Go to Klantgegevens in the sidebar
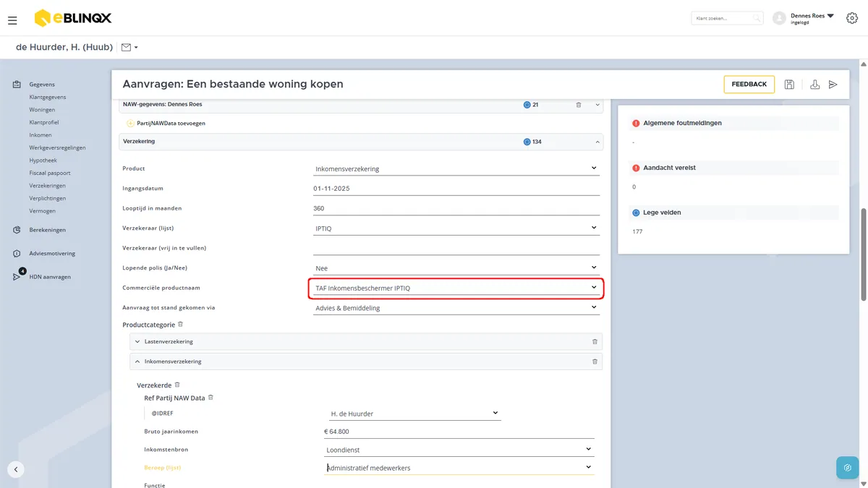The width and height of the screenshot is (868, 488). pos(48,97)
